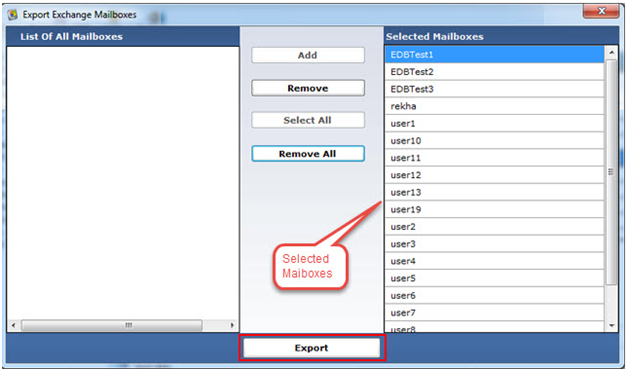This screenshot has height=371, width=628.
Task: Select the user11 mailbox row
Action: [494, 158]
